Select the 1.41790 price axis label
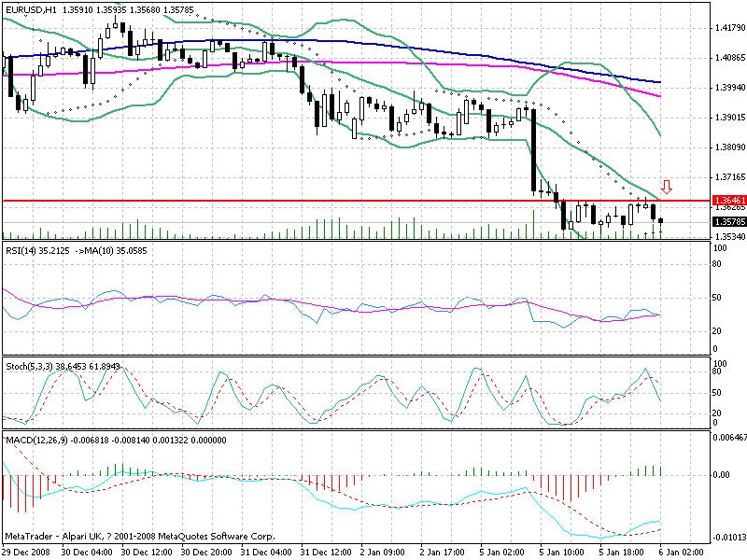747x560 pixels. point(730,28)
